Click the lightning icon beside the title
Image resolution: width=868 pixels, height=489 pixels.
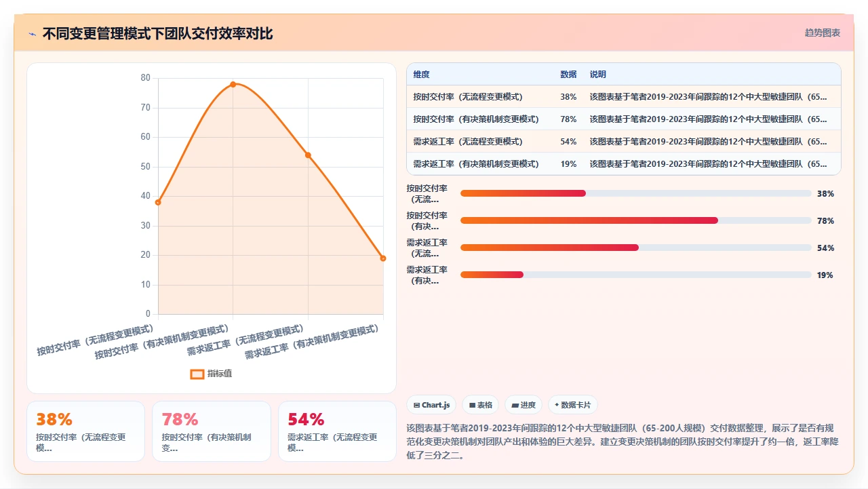tap(32, 34)
